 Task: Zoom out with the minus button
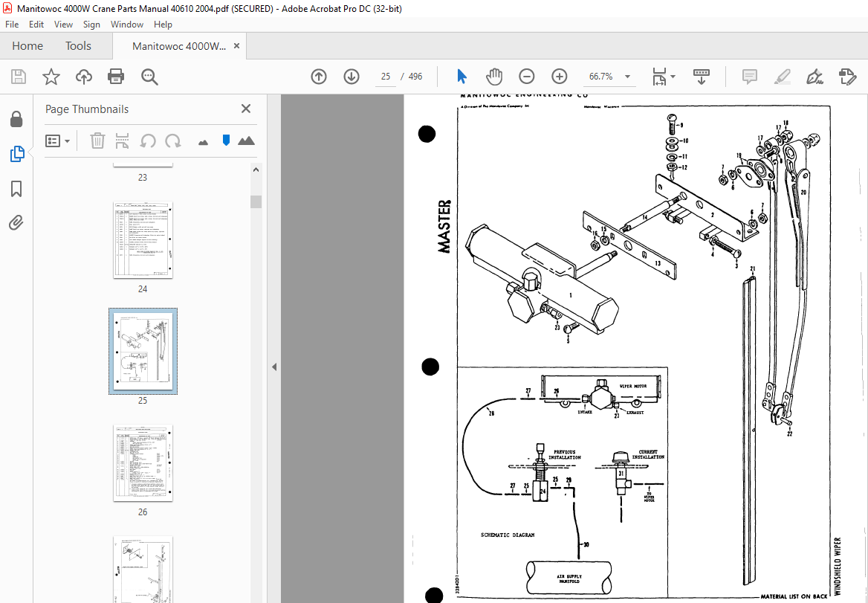(526, 77)
